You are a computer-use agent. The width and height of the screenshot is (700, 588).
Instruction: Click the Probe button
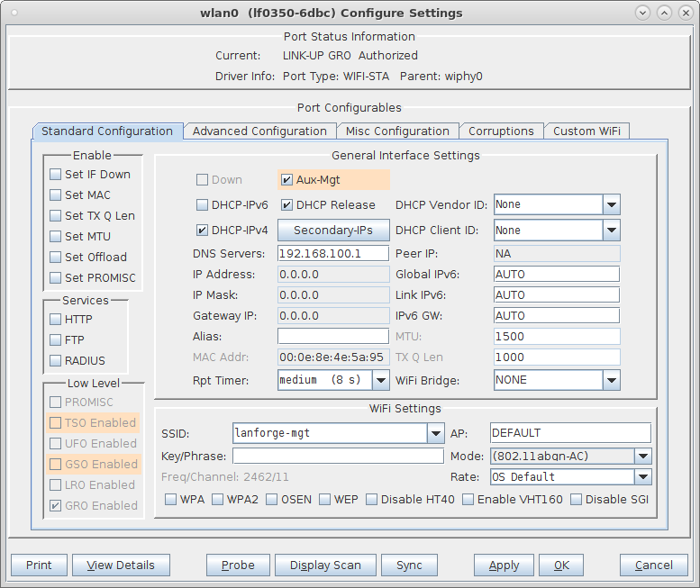238,565
